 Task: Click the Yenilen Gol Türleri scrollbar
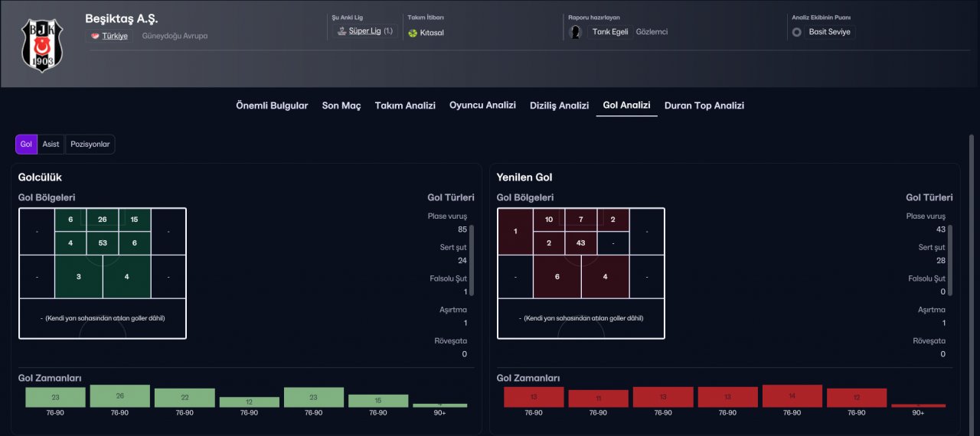click(x=951, y=260)
